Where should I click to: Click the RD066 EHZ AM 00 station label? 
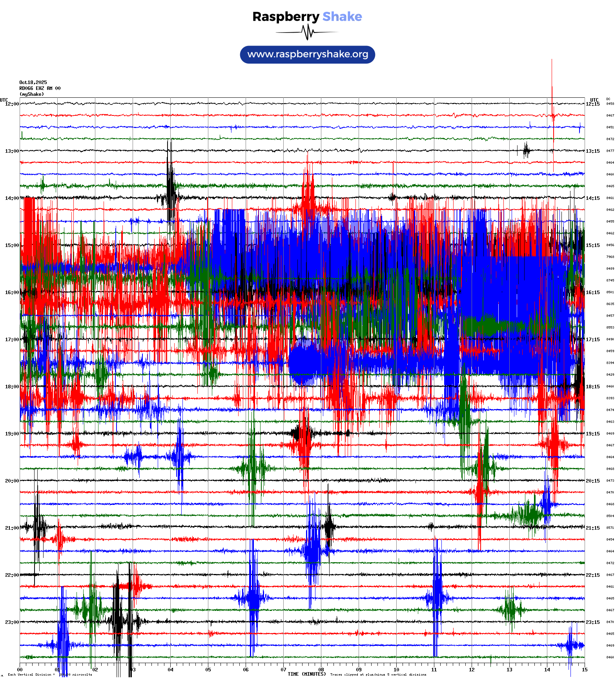tap(40, 88)
